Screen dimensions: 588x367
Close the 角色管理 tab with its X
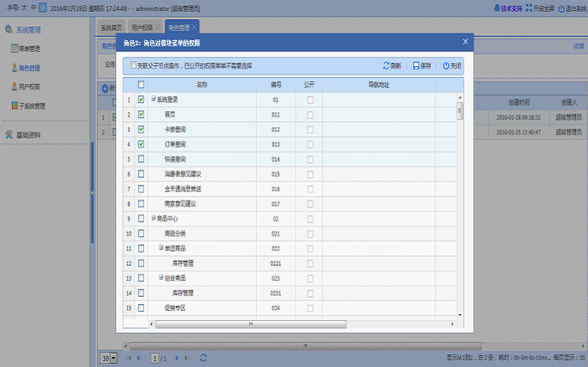[194, 28]
